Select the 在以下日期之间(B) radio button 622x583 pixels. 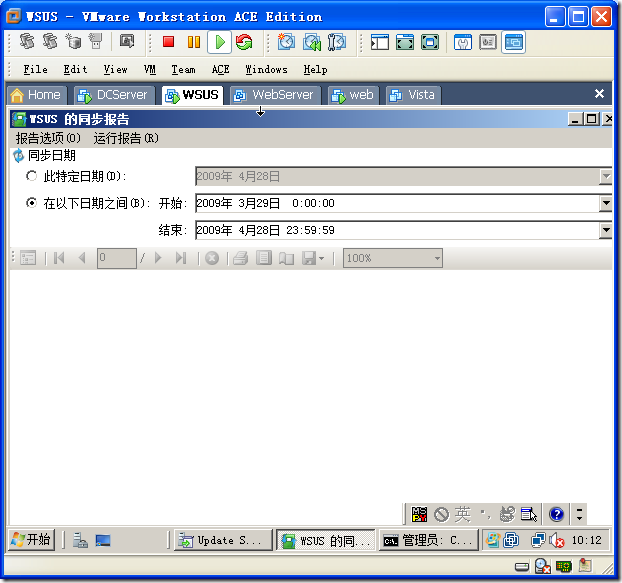pos(31,203)
